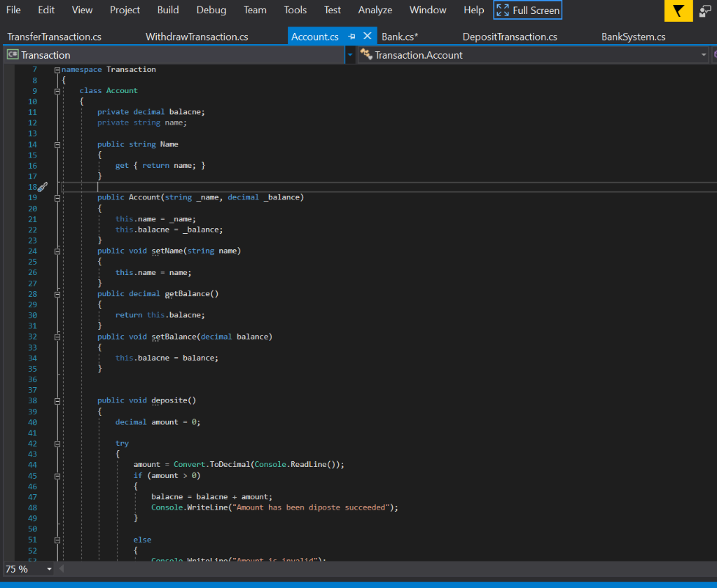Collapse the else block on line 51
Image resolution: width=717 pixels, height=588 pixels.
(57, 540)
